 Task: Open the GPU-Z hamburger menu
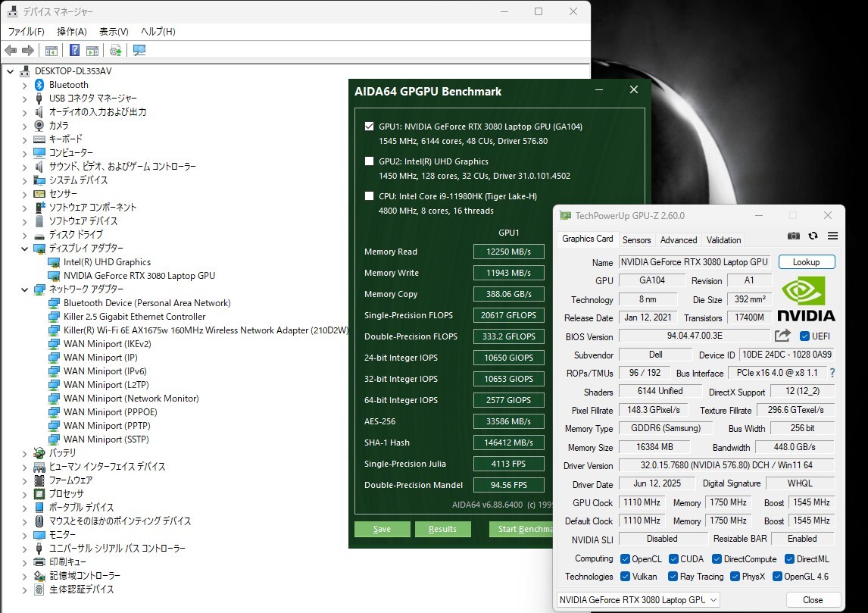(832, 236)
